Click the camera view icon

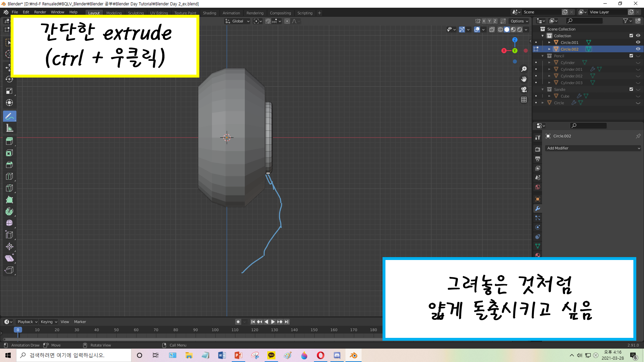coord(524,89)
